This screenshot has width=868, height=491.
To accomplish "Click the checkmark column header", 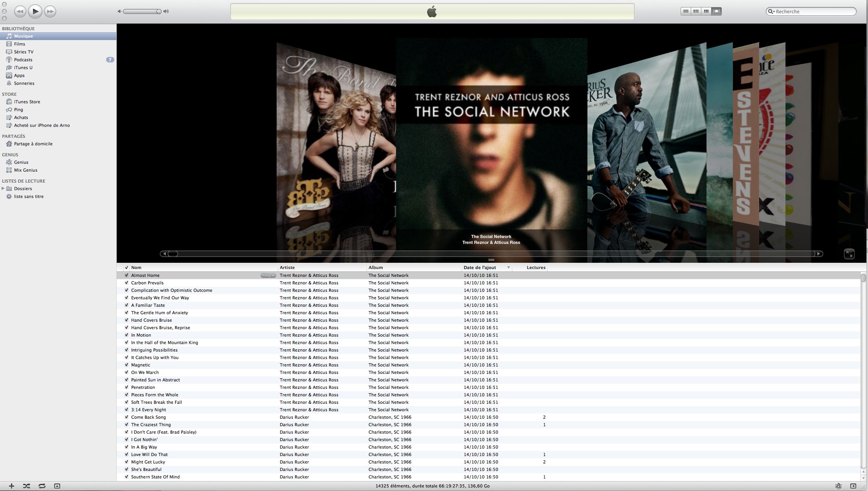I will click(126, 267).
